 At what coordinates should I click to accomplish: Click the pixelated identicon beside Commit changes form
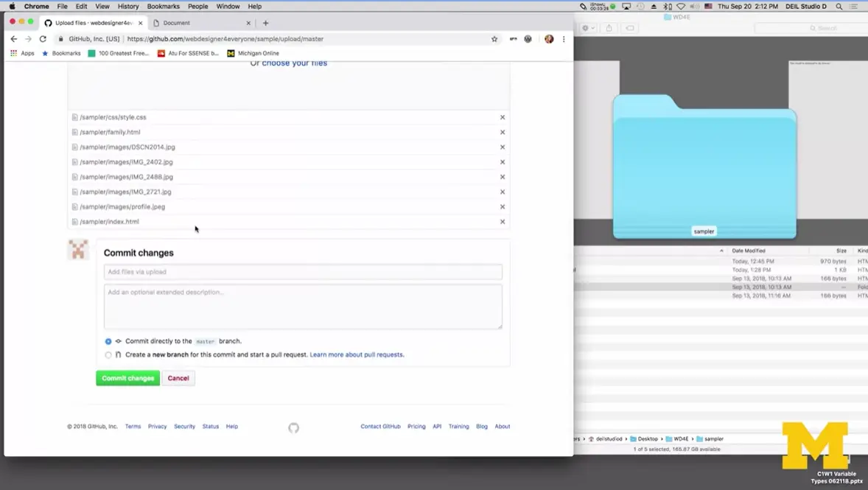coord(78,249)
